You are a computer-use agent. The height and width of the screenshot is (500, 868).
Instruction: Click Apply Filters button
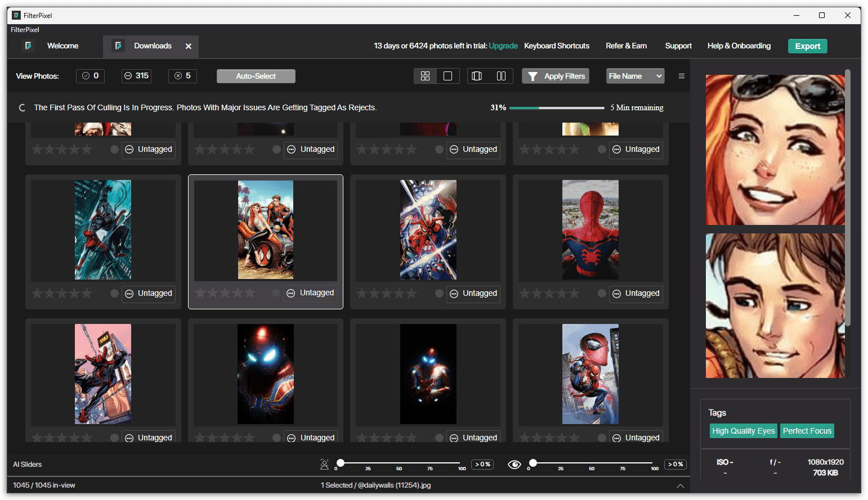[556, 76]
